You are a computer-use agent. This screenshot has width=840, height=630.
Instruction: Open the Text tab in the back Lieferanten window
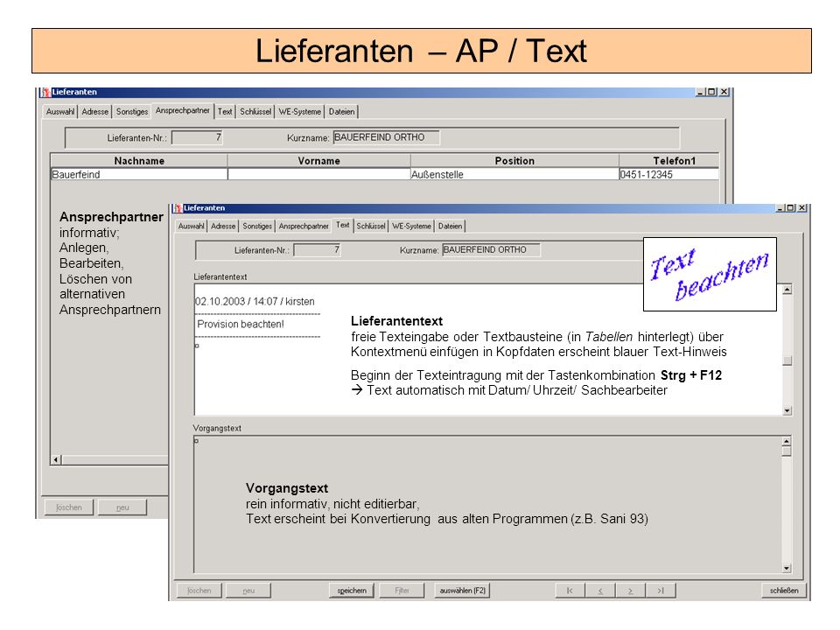225,111
